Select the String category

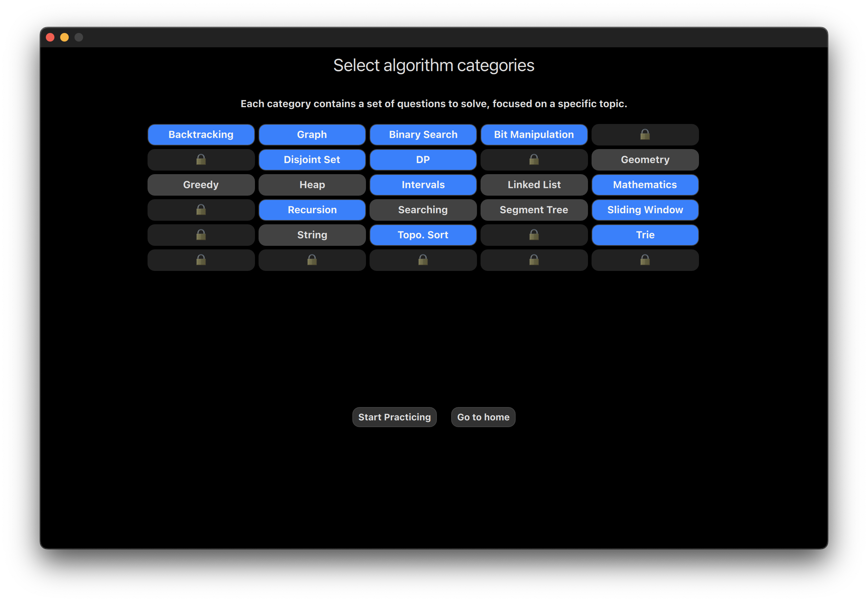point(312,235)
